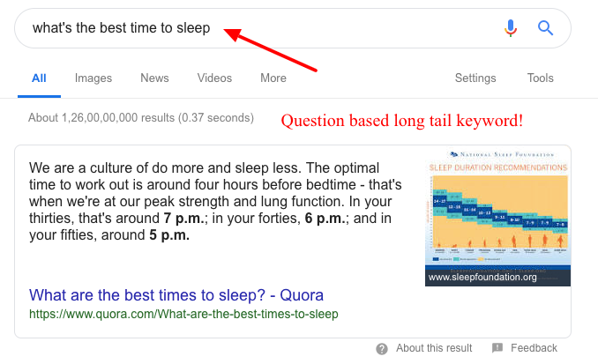Image resolution: width=598 pixels, height=364 pixels.
Task: Switch to the Images tab
Action: [93, 78]
